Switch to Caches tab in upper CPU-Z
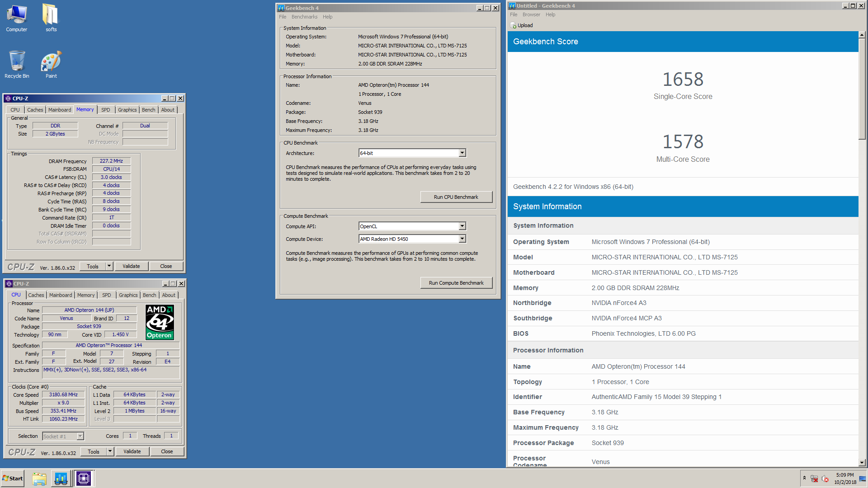The height and width of the screenshot is (488, 868). pyautogui.click(x=35, y=110)
